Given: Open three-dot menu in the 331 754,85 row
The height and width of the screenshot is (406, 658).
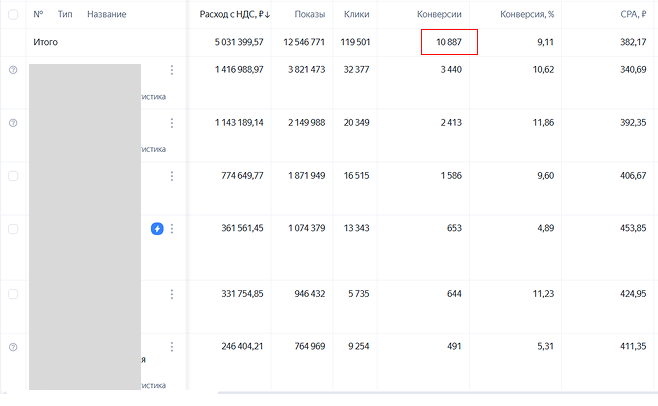Looking at the screenshot, I should point(172,294).
